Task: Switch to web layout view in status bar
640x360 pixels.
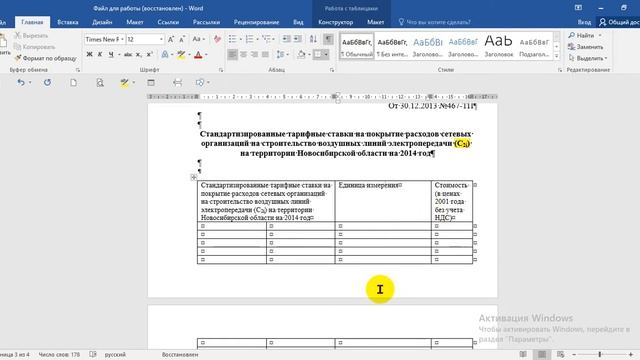Action: pyautogui.click(x=560, y=354)
